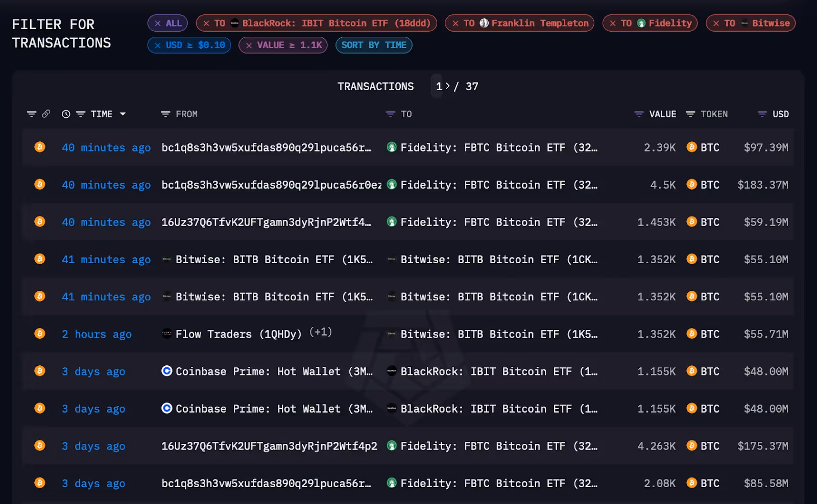Viewport: 817px width, 504px height.
Task: Remove the USD ≥ $0.10 filter
Action: [158, 45]
